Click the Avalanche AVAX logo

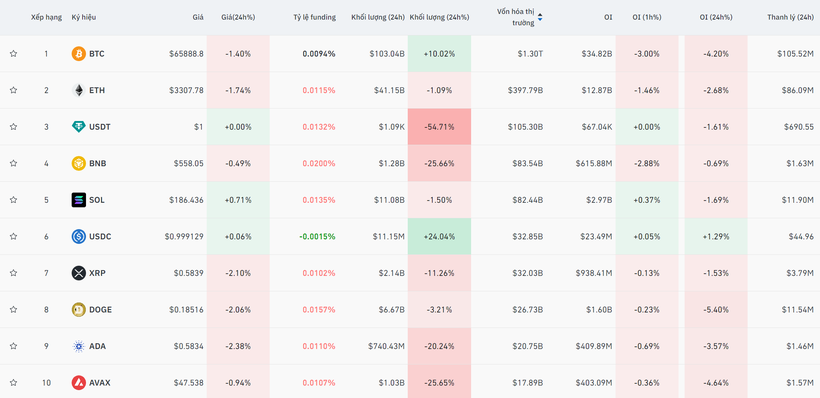click(x=78, y=383)
